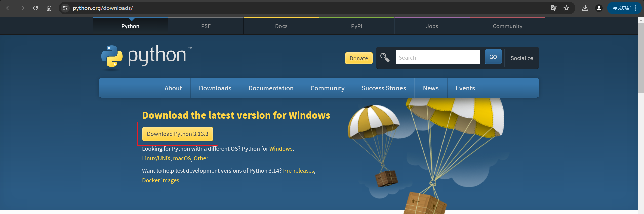The width and height of the screenshot is (644, 214).
Task: Open the News menu
Action: tap(431, 88)
